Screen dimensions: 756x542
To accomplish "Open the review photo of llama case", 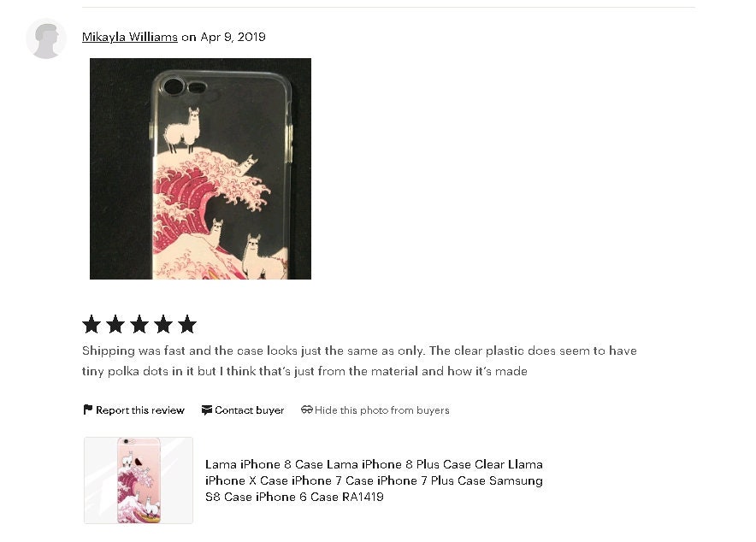I will [x=201, y=168].
